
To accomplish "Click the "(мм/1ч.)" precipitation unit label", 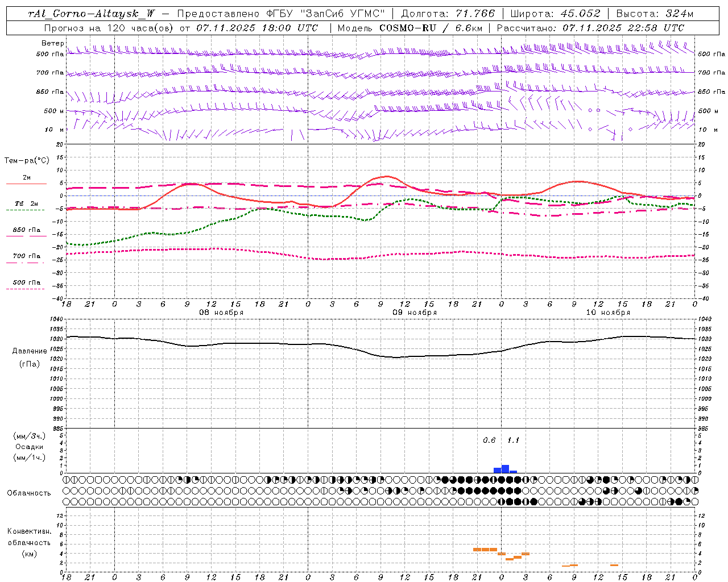I will (30, 458).
